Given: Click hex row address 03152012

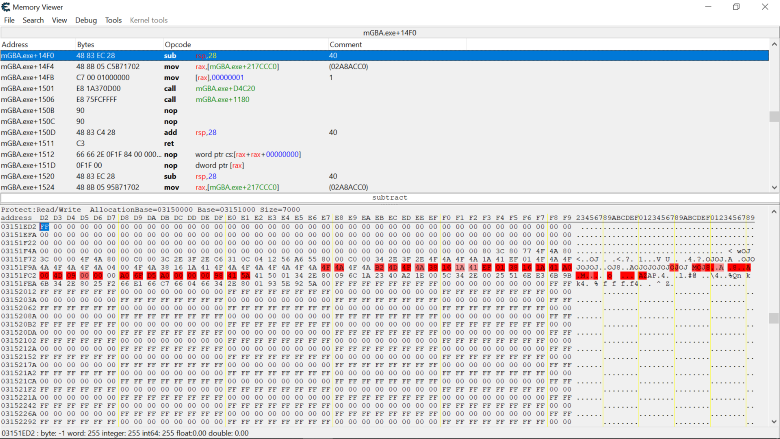Looking at the screenshot, I should point(18,292).
